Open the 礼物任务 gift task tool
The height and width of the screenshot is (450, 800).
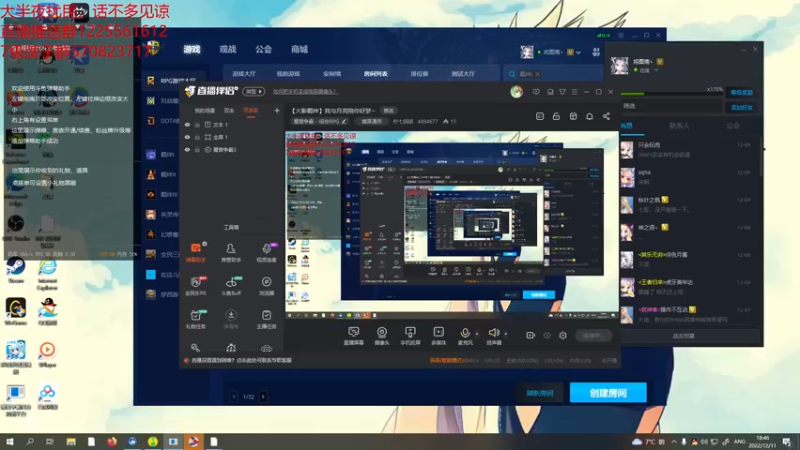tap(195, 319)
